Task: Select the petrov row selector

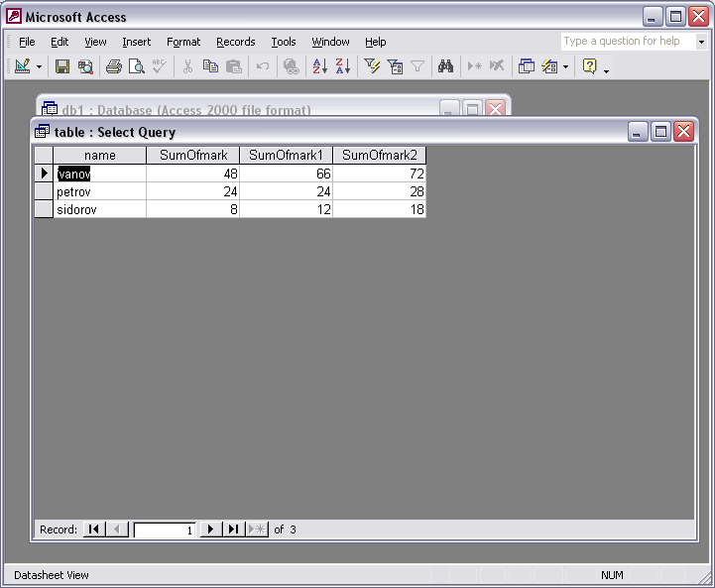Action: 43,191
